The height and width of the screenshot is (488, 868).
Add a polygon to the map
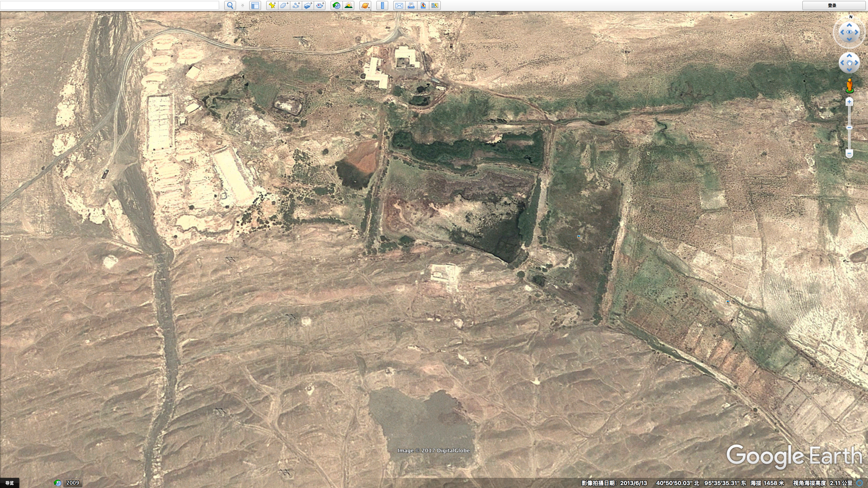284,6
